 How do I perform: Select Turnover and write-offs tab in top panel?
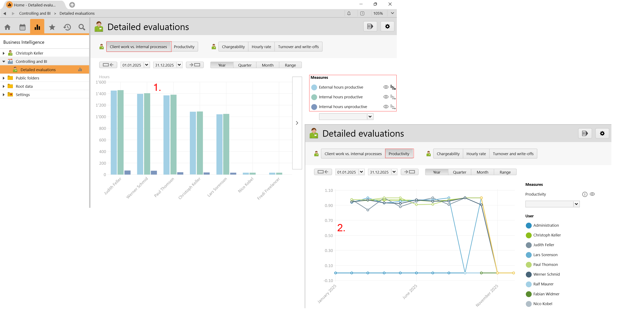tap(298, 47)
